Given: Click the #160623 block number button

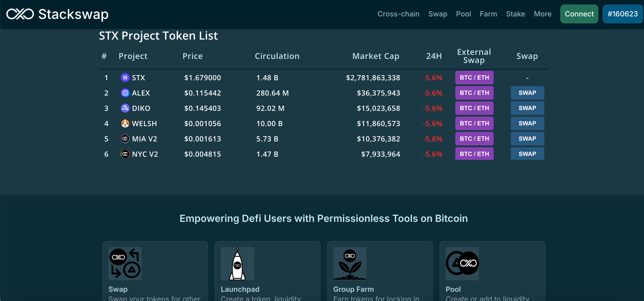Looking at the screenshot, I should click(x=622, y=14).
